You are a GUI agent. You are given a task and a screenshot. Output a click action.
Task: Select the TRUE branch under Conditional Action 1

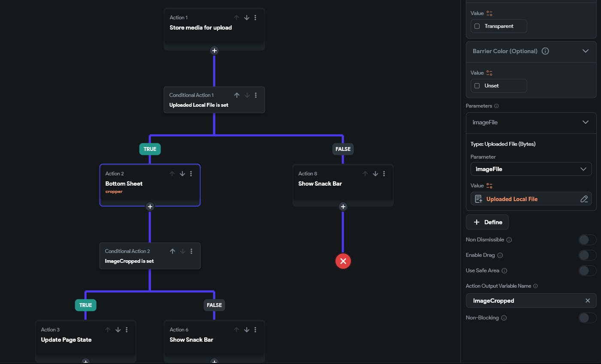point(150,149)
